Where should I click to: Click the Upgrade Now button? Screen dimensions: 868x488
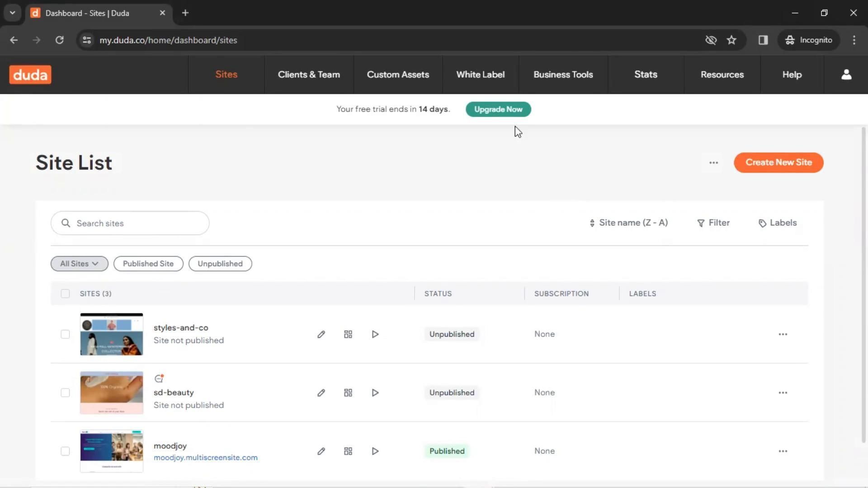click(498, 109)
